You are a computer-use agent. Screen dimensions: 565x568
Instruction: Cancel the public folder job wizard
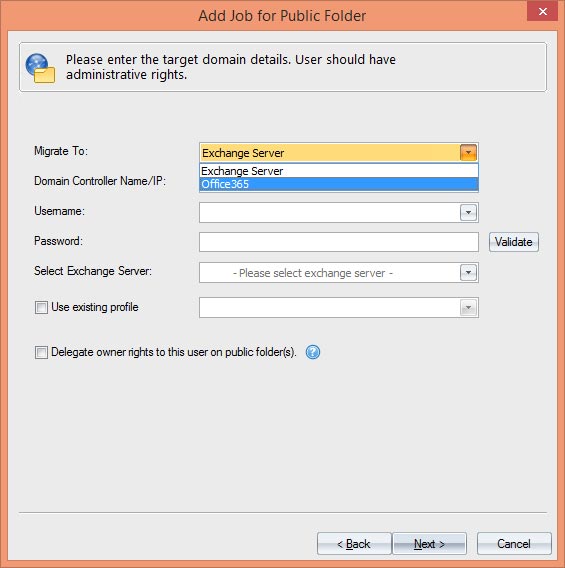point(514,544)
